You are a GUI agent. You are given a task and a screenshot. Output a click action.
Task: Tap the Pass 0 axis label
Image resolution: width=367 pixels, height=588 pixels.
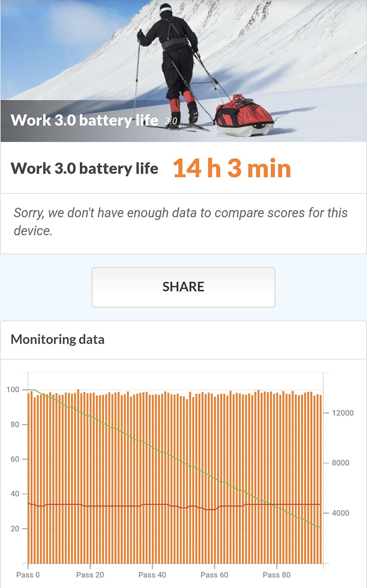tap(28, 575)
